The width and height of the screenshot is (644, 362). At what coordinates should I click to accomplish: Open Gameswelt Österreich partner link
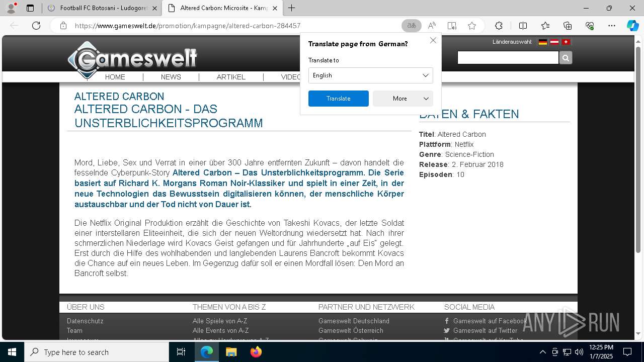coord(351,330)
